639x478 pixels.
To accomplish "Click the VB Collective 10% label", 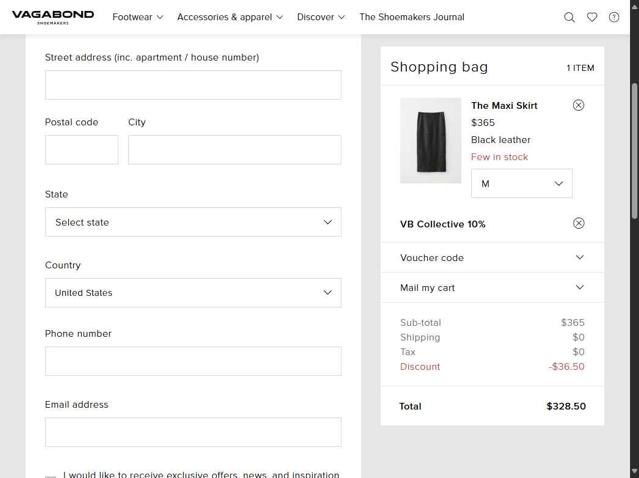I will (x=443, y=224).
